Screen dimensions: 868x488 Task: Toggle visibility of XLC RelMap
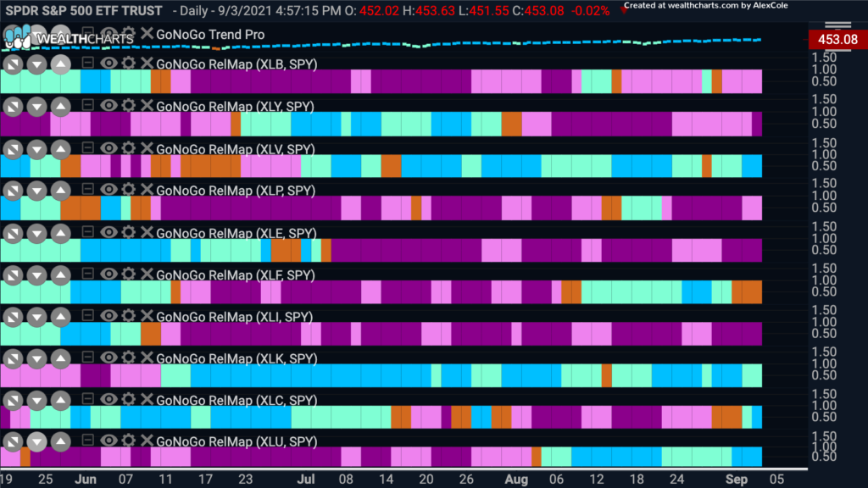tap(108, 399)
